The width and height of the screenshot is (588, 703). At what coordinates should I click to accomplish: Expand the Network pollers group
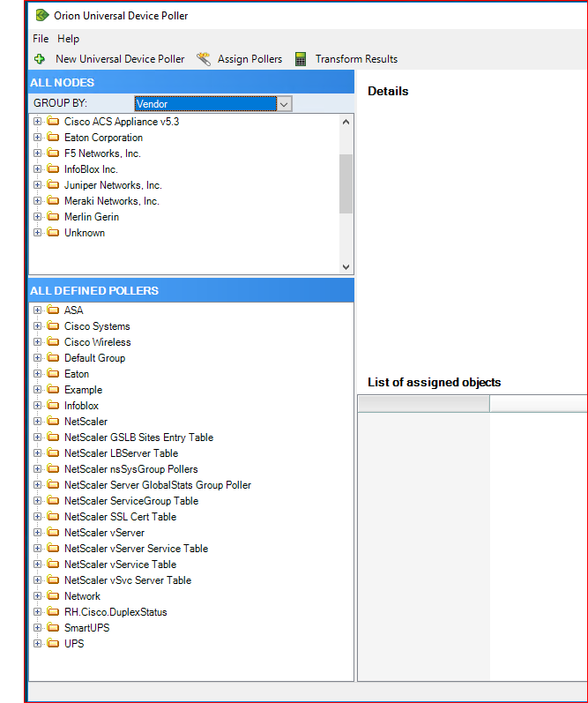point(37,596)
